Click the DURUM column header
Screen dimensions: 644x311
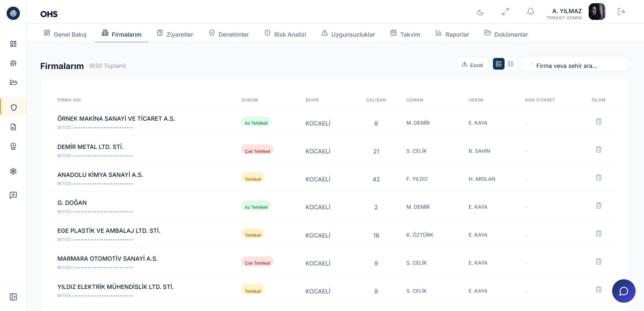pyautogui.click(x=250, y=100)
